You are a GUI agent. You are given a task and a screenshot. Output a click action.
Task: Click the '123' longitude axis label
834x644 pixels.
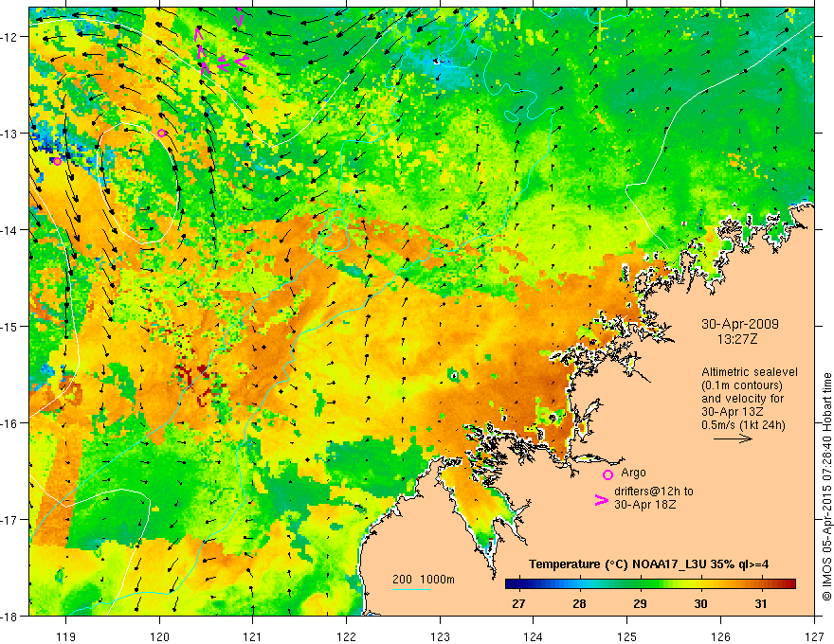click(440, 636)
